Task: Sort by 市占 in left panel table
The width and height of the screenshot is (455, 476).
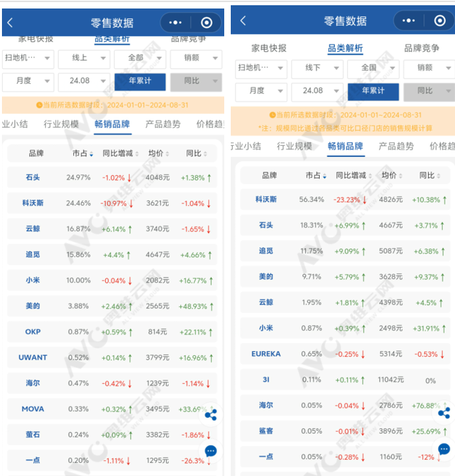Action: pyautogui.click(x=82, y=153)
